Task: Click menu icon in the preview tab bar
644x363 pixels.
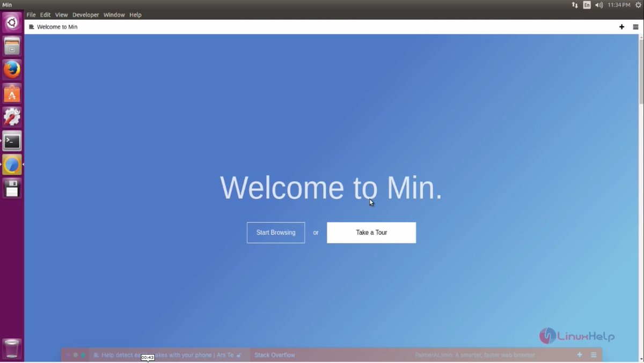Action: tap(594, 355)
